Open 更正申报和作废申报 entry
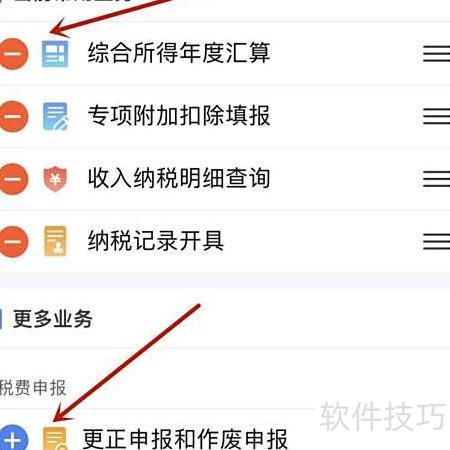 coord(185,438)
